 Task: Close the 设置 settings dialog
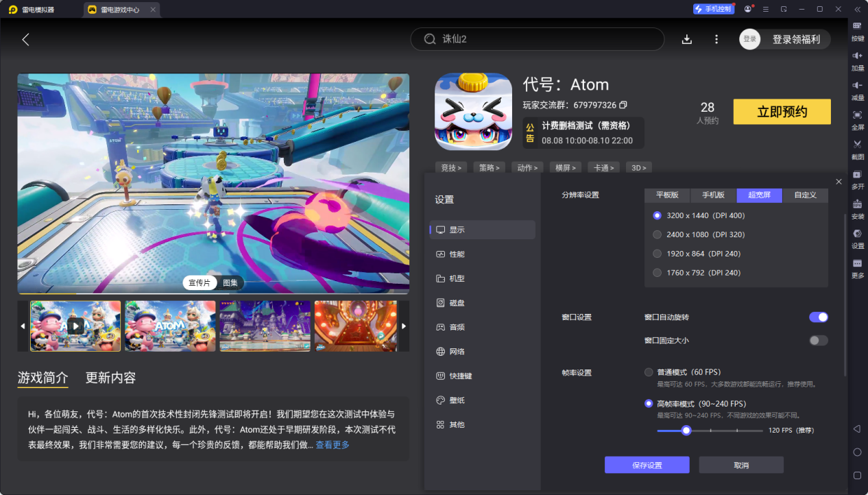(x=839, y=181)
